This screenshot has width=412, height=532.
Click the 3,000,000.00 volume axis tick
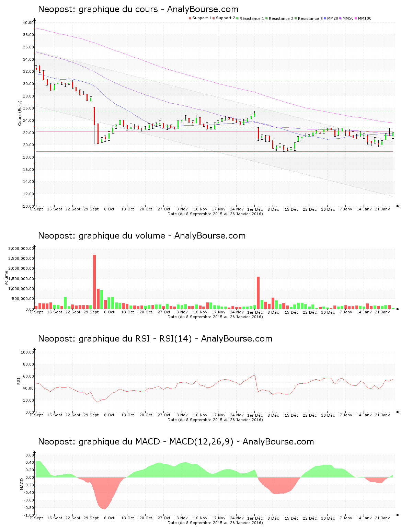tap(22, 248)
